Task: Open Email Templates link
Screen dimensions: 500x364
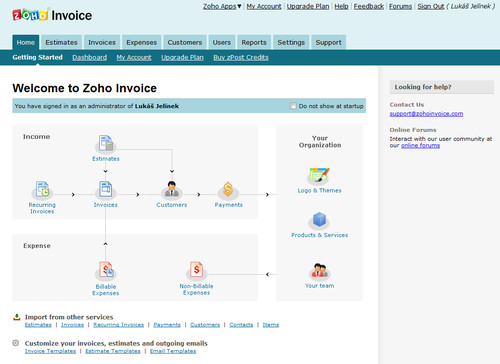Action: 173,351
